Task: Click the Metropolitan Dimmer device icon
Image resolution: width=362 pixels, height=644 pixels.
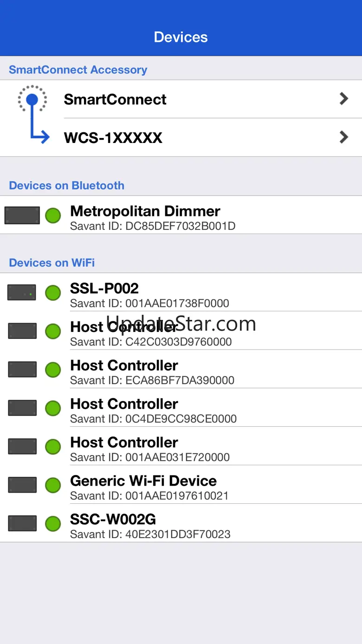Action: (x=22, y=215)
